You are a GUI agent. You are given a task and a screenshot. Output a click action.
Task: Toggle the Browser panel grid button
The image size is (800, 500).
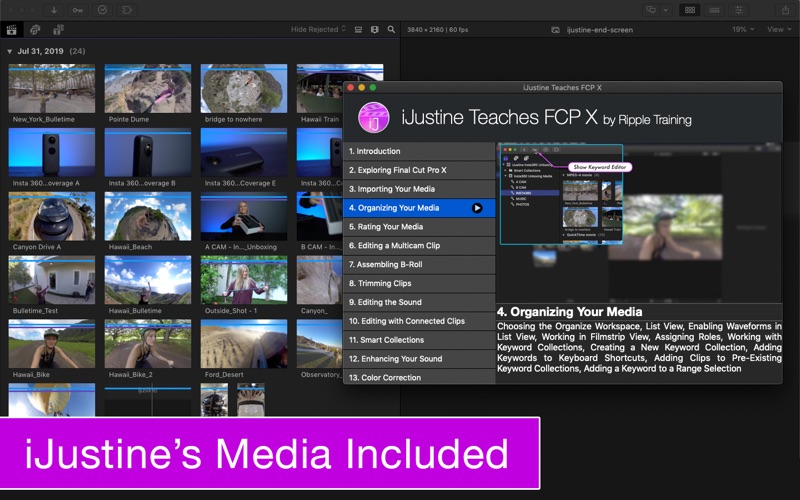(x=690, y=10)
